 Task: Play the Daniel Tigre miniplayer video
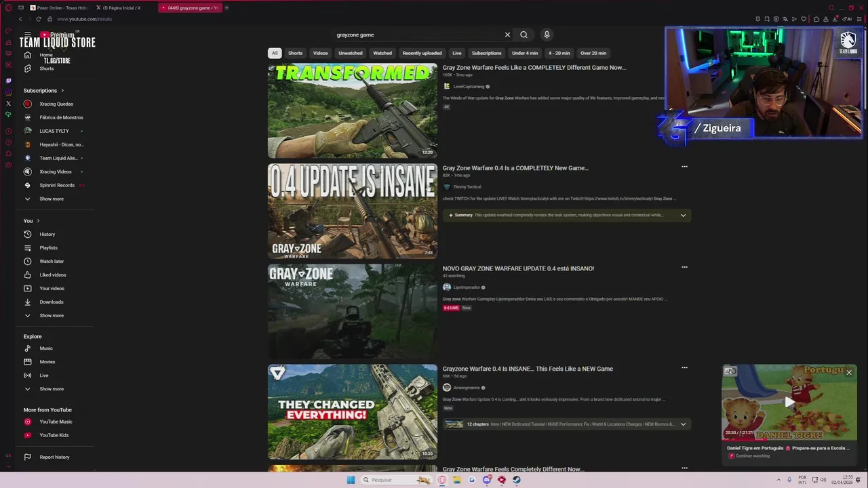click(789, 403)
